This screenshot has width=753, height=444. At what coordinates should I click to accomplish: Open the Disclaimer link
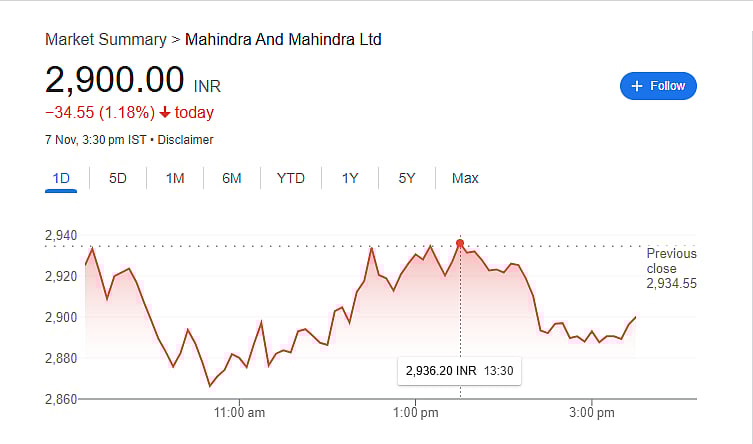[185, 140]
